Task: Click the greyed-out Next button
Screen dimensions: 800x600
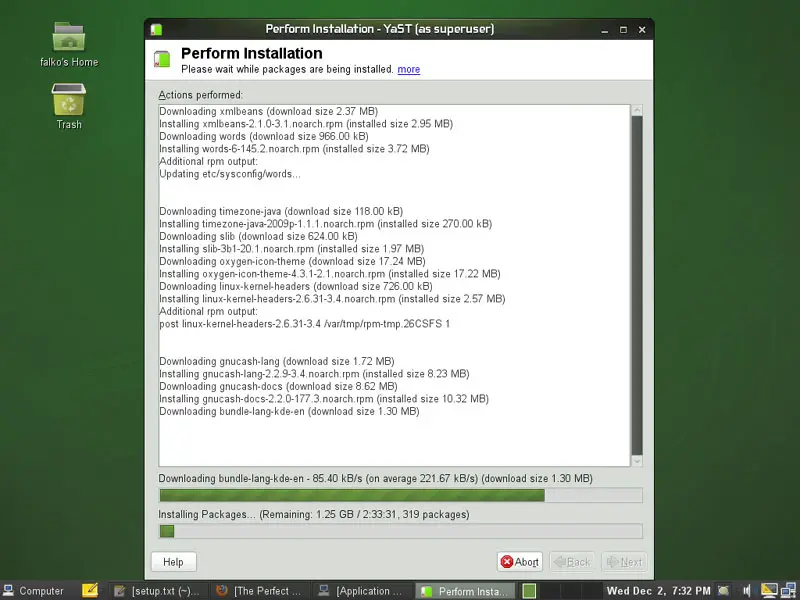Action: 624,562
